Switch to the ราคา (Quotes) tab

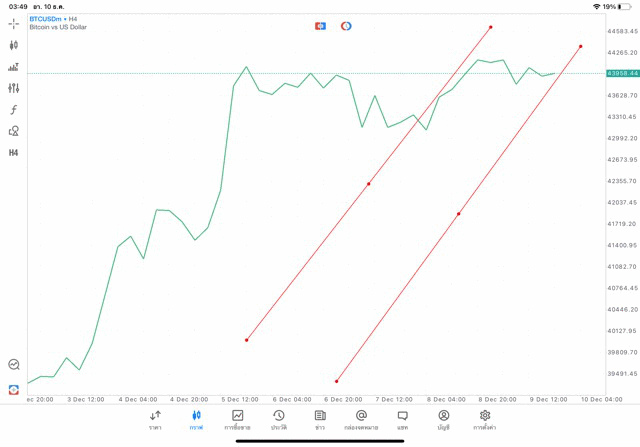point(155,419)
